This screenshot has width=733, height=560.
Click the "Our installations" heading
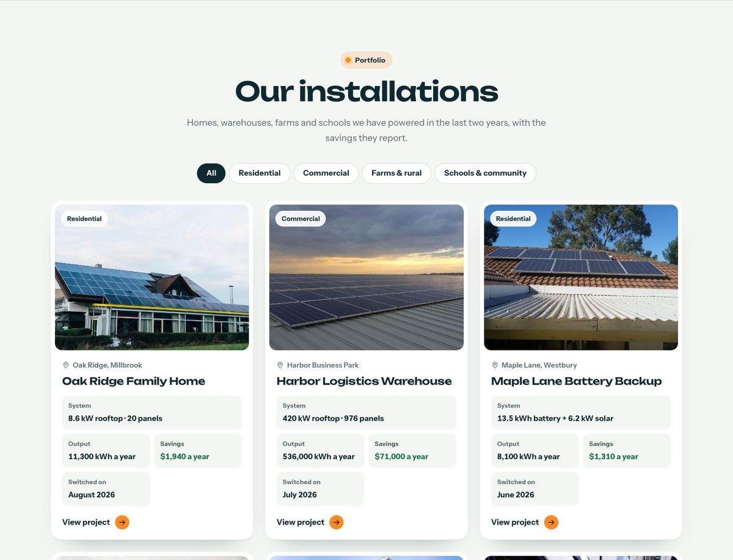[366, 92]
